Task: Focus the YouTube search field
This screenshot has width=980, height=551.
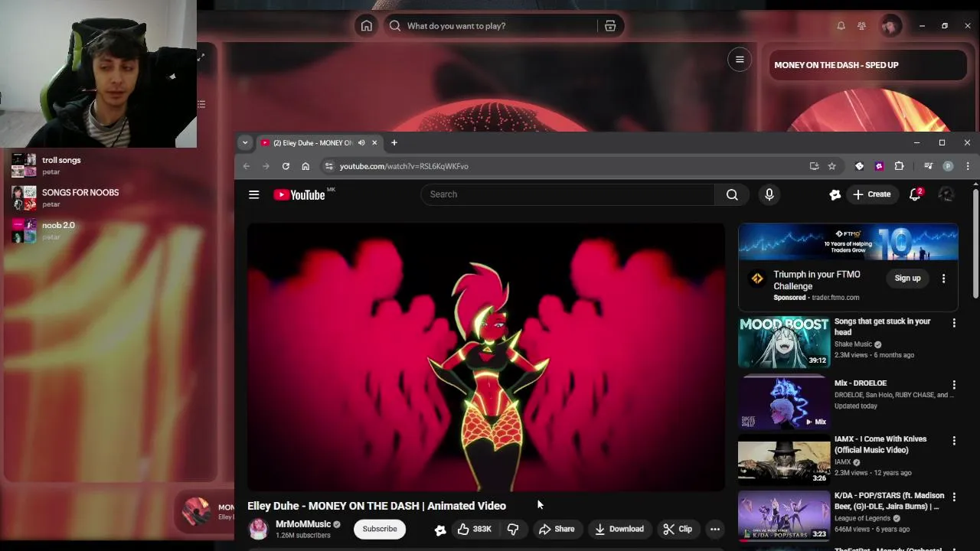Action: coord(567,194)
